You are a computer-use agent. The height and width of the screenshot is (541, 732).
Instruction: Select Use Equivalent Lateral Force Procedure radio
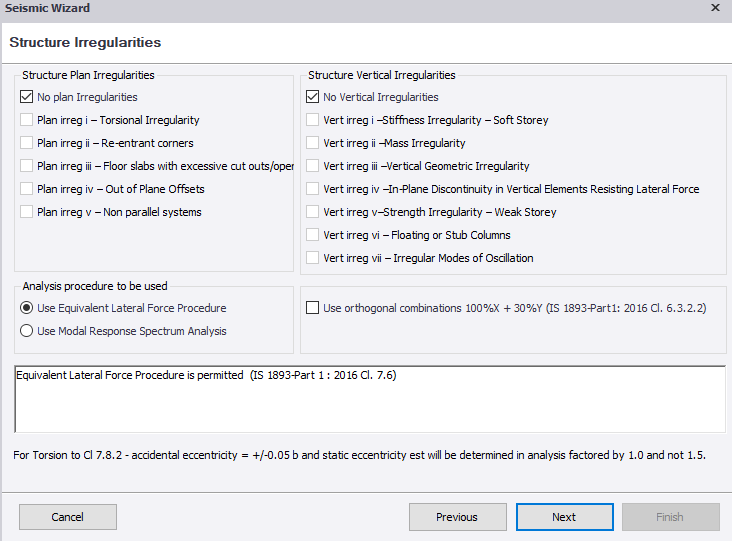tap(27, 308)
